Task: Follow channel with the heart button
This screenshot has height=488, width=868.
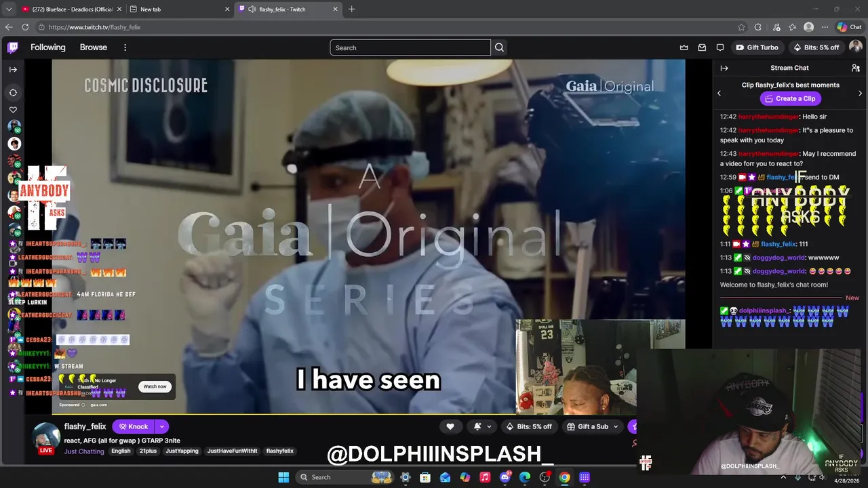Action: click(450, 426)
